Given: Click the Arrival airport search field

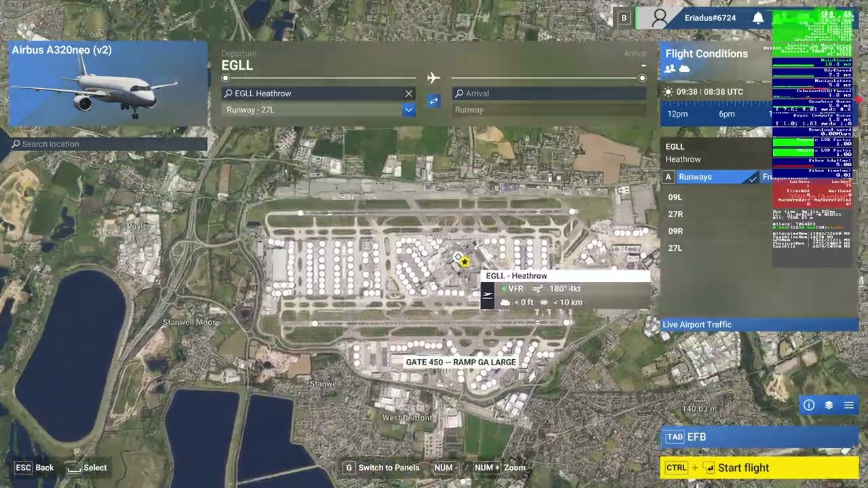Looking at the screenshot, I should click(x=549, y=94).
